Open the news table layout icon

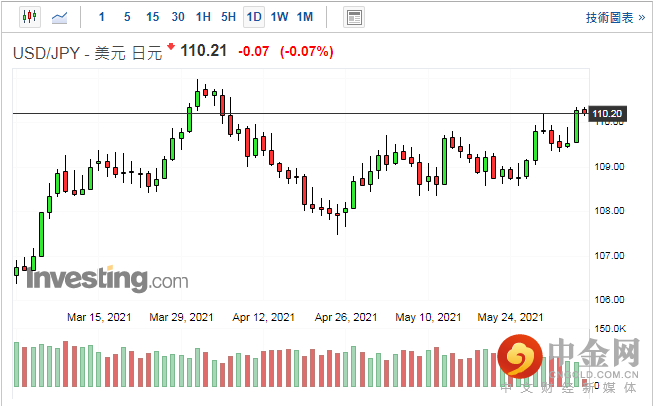[x=354, y=18]
